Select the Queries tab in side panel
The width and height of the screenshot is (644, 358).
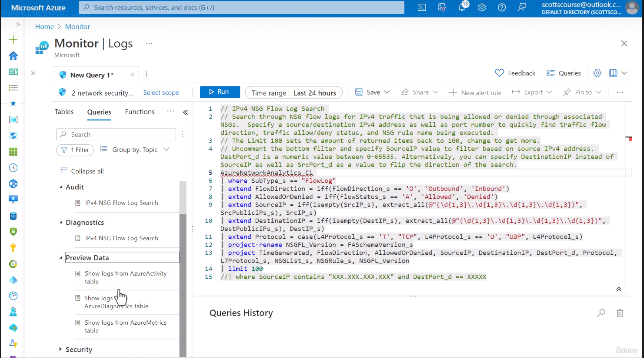[99, 112]
